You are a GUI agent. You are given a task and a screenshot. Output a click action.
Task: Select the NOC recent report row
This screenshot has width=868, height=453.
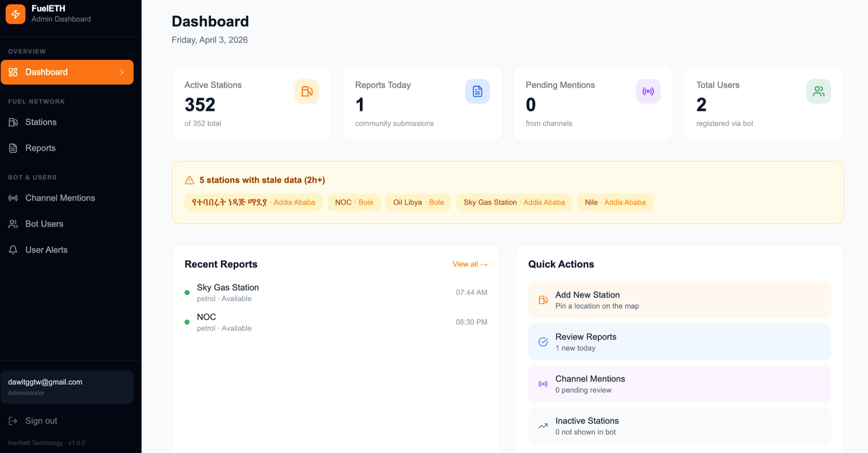(x=336, y=322)
